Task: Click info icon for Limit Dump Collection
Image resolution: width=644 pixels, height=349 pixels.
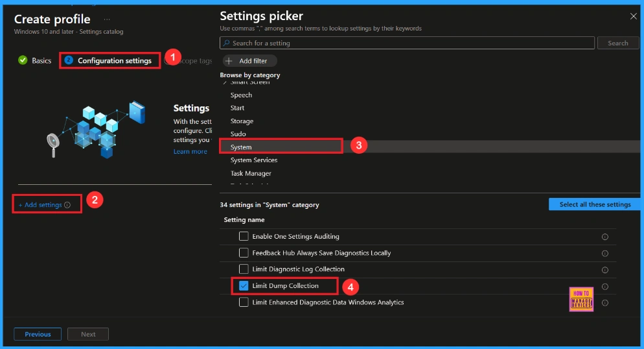Action: click(604, 287)
